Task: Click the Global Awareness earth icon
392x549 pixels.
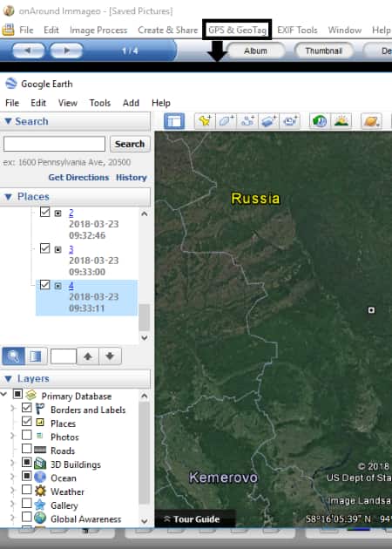Action: tap(40, 518)
